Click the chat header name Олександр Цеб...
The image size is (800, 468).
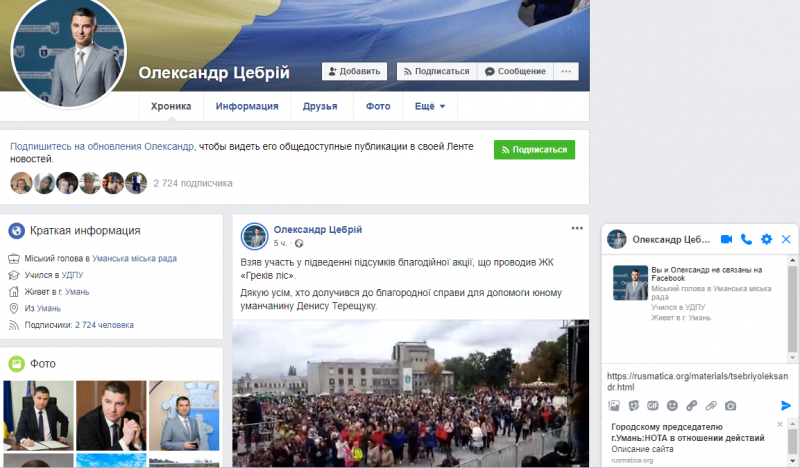671,239
